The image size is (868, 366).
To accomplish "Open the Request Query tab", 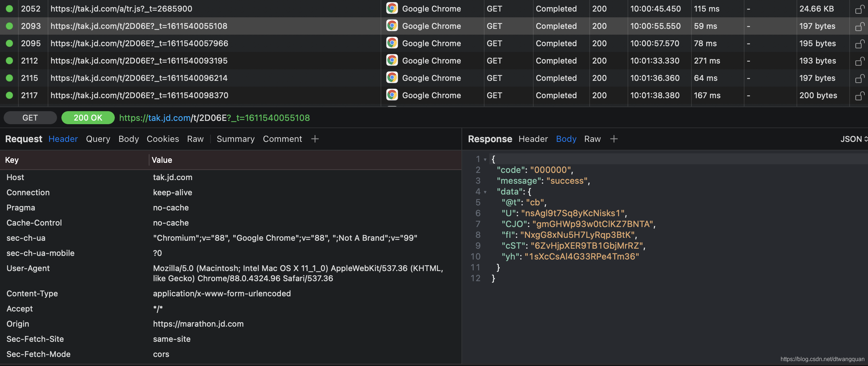I will [98, 139].
